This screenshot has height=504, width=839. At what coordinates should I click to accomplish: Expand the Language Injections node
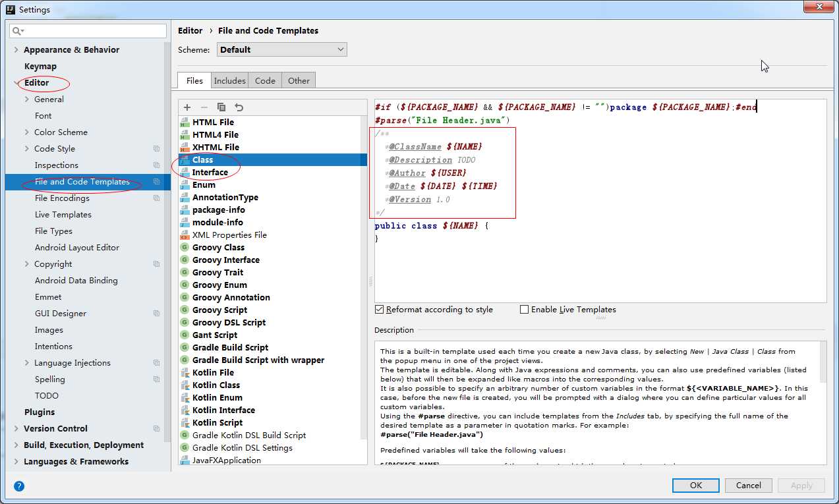coord(27,362)
